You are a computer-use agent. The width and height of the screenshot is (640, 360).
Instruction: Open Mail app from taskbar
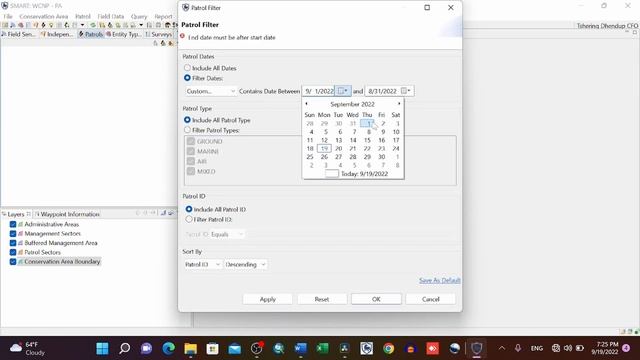pos(234,348)
